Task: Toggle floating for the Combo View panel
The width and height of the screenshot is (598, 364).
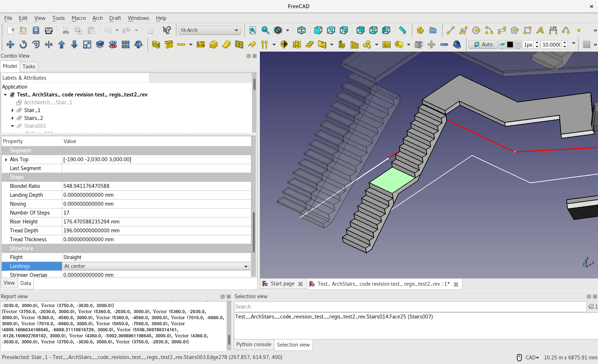Action: 248,56
